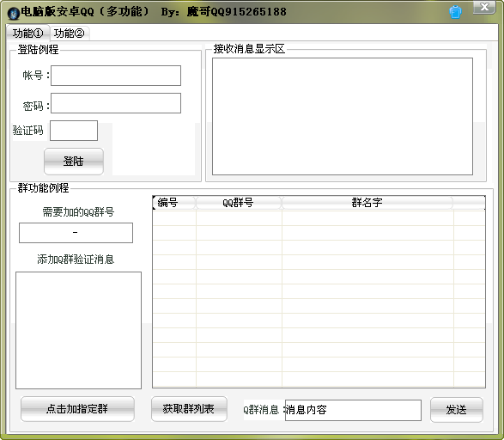Click the 编号 column header
Viewport: 504px width, 440px height.
[x=174, y=203]
